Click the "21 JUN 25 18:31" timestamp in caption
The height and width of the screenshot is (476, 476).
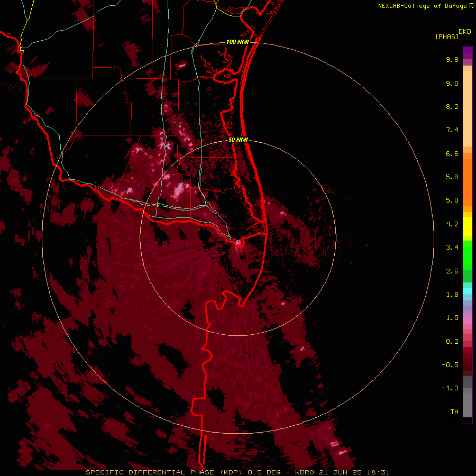tap(354, 472)
